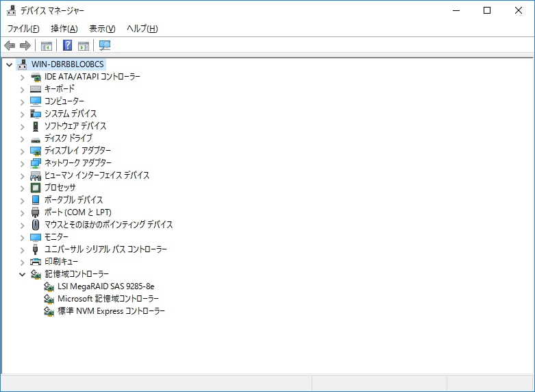This screenshot has height=392, width=535.
Task: Click the Device Manager title bar icon
Action: (x=11, y=10)
